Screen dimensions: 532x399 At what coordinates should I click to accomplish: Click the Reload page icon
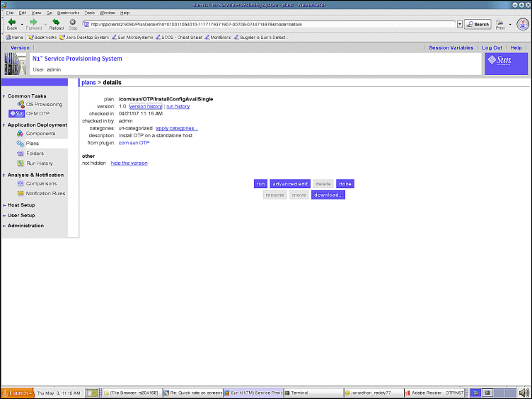56,22
